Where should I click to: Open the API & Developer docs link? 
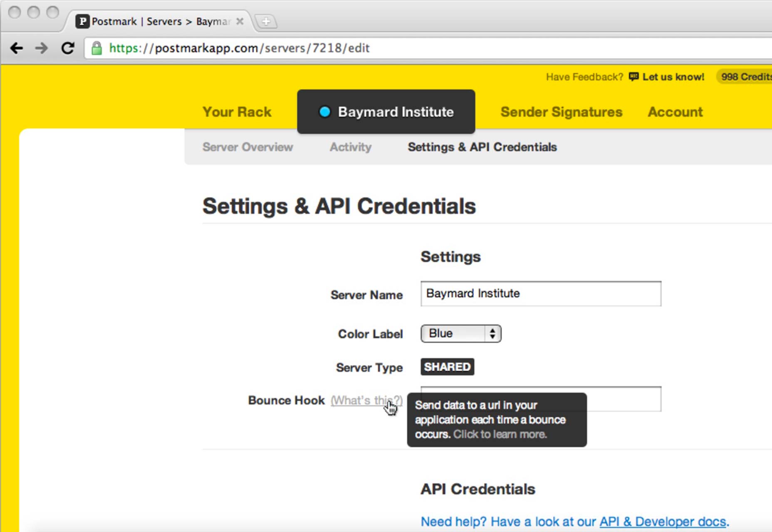(x=663, y=522)
